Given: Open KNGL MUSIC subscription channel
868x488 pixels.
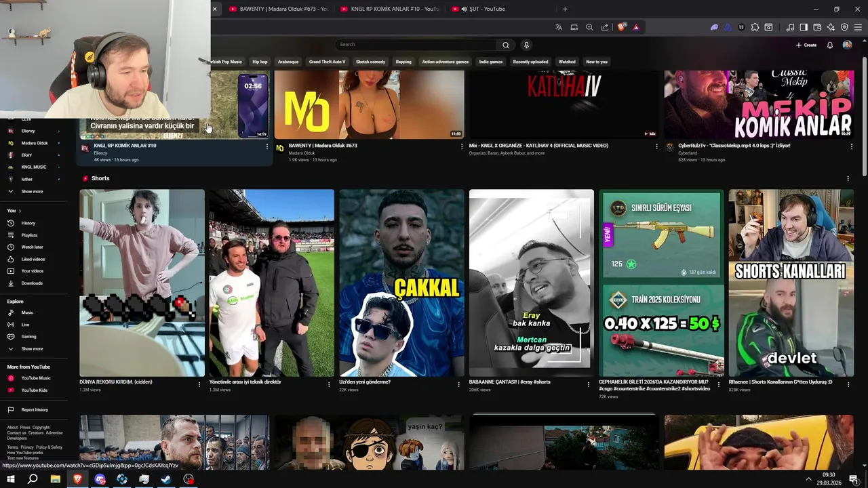Looking at the screenshot, I should pyautogui.click(x=34, y=167).
